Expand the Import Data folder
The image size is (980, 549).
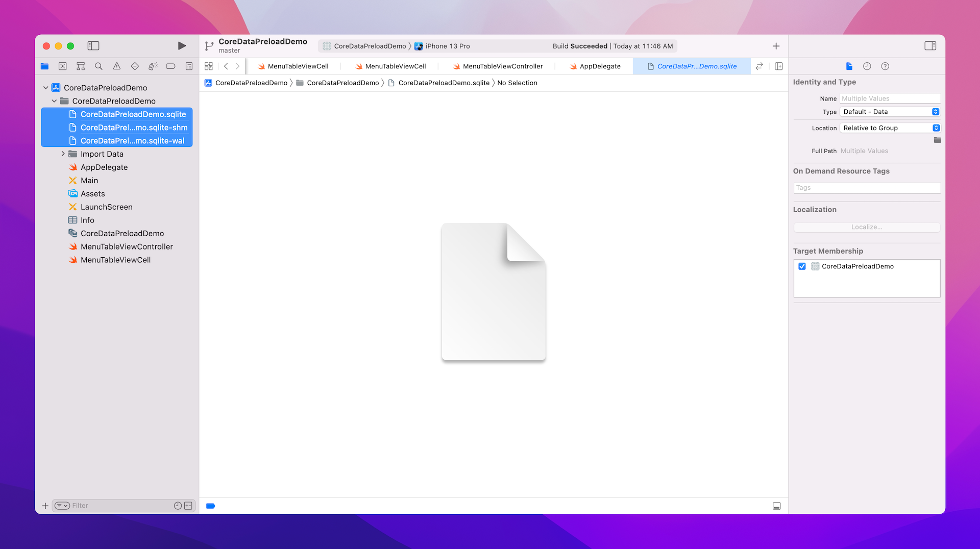[63, 154]
